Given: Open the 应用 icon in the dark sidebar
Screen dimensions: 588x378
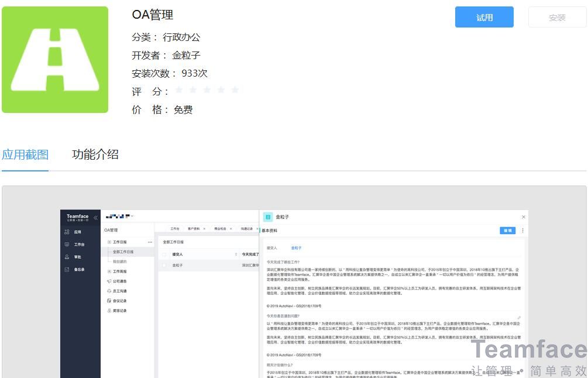Looking at the screenshot, I should (x=66, y=232).
